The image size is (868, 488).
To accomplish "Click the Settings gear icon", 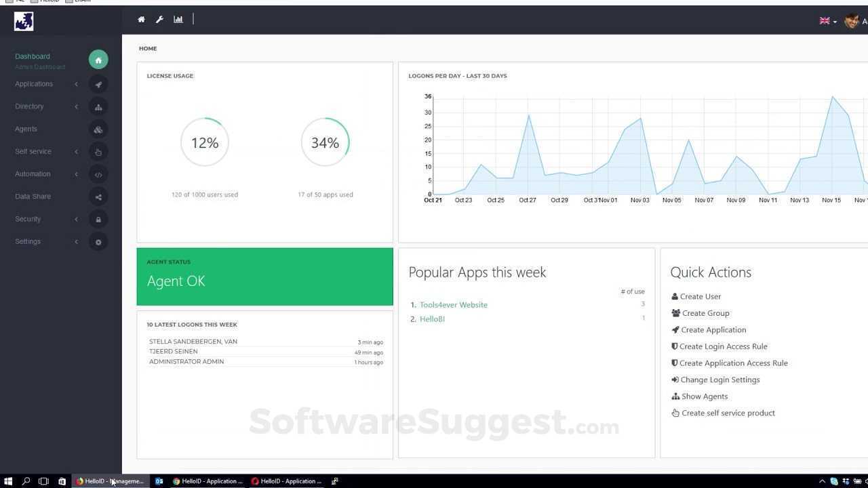I will (98, 241).
